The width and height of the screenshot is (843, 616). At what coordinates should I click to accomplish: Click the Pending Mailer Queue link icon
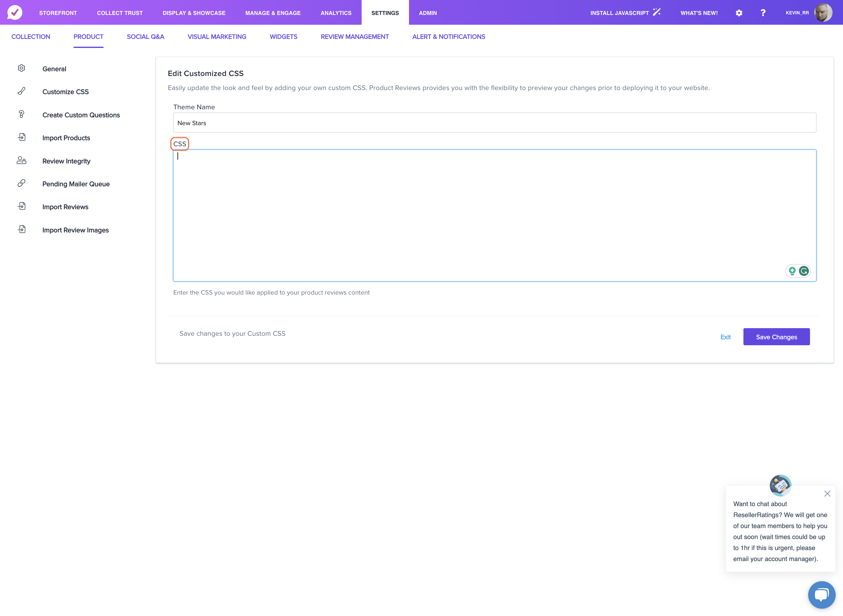pyautogui.click(x=22, y=183)
